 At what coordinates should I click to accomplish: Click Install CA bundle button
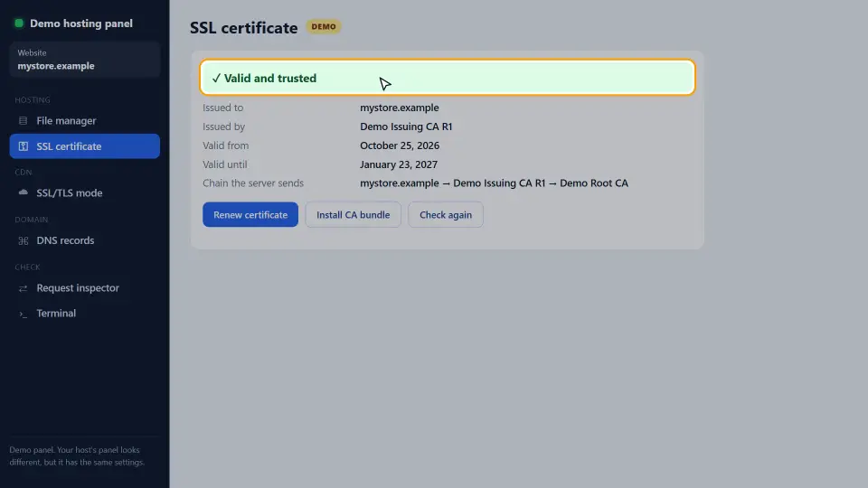pyautogui.click(x=354, y=215)
